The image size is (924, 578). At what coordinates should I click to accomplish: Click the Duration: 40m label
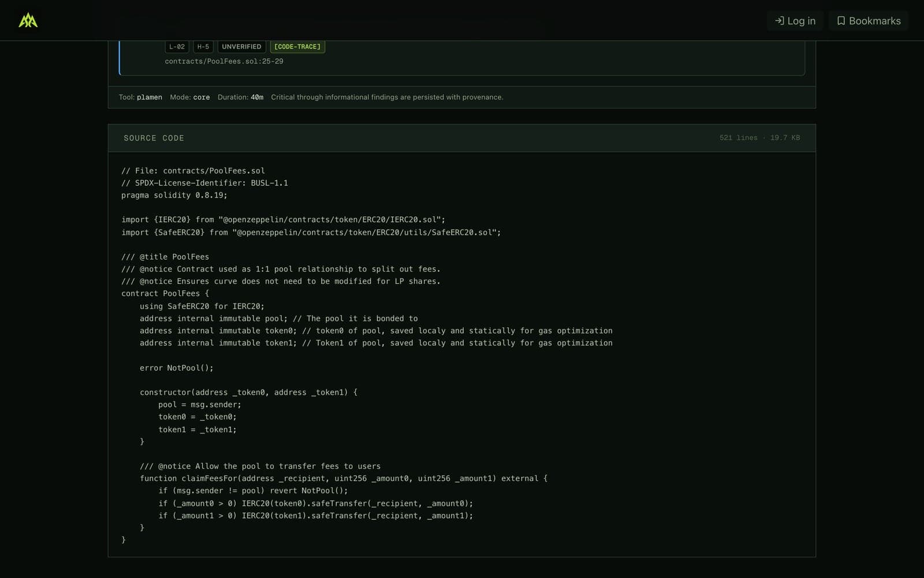coord(240,97)
